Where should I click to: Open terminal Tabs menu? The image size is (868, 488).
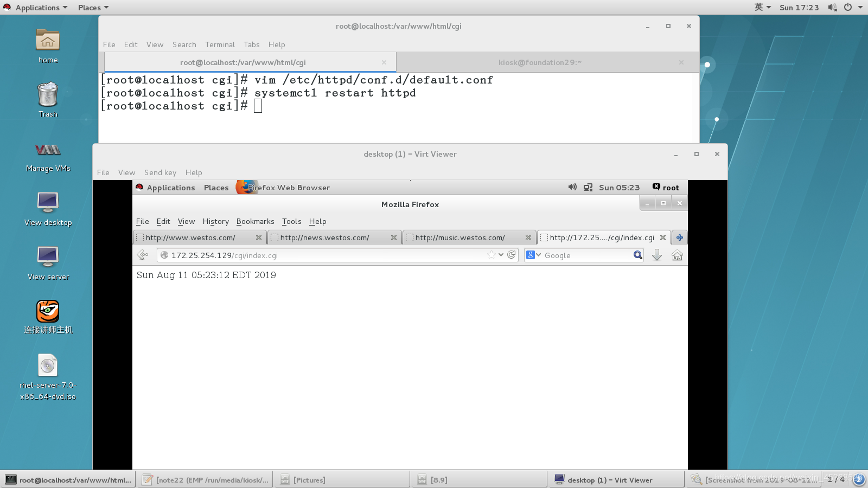[251, 44]
